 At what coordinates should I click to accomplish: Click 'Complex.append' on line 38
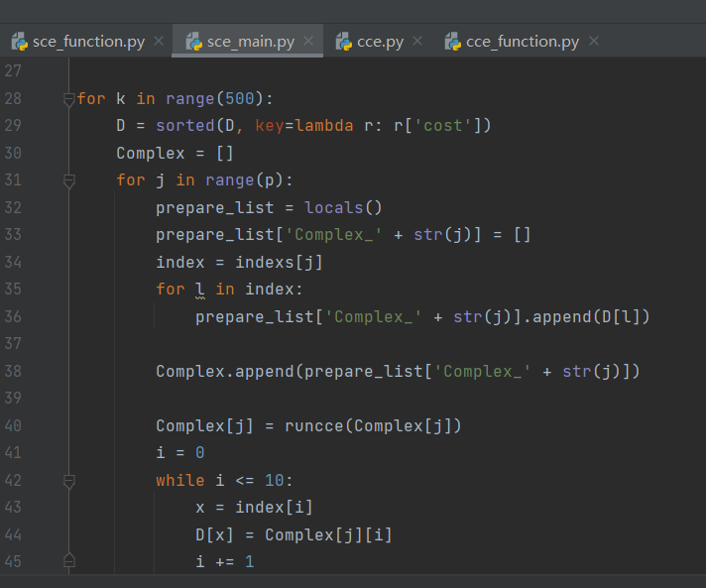click(x=225, y=372)
